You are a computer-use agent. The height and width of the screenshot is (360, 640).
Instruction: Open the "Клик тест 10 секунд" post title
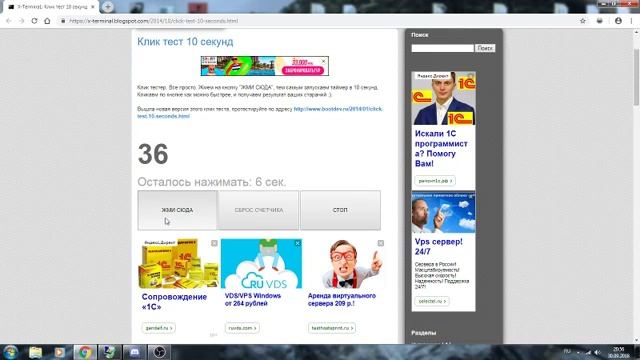pyautogui.click(x=185, y=42)
